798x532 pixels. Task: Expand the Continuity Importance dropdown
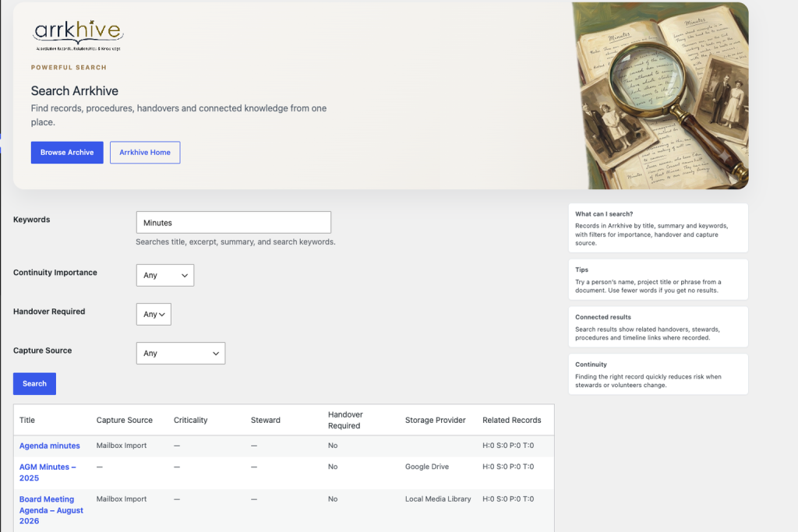click(165, 275)
